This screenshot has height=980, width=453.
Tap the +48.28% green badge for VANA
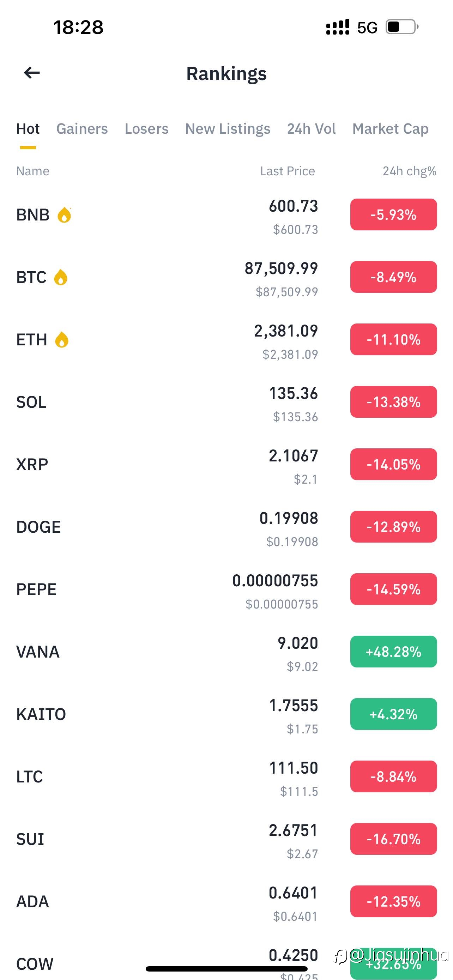click(394, 651)
